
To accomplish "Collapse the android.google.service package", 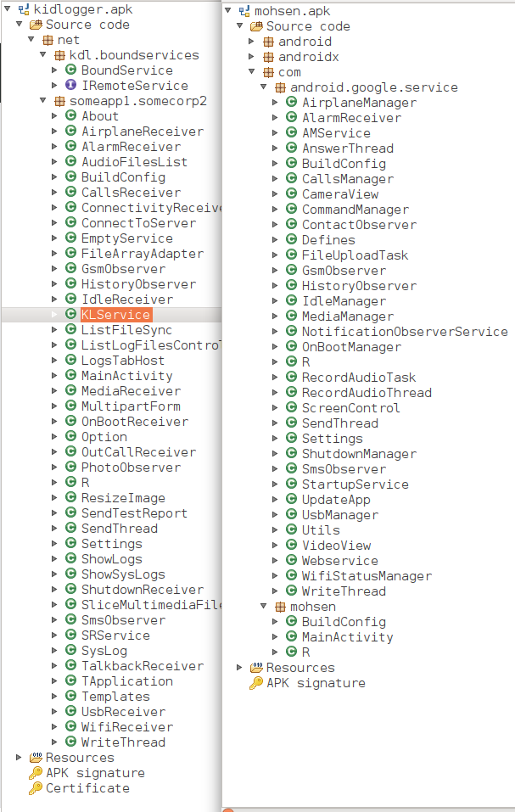I will [264, 87].
